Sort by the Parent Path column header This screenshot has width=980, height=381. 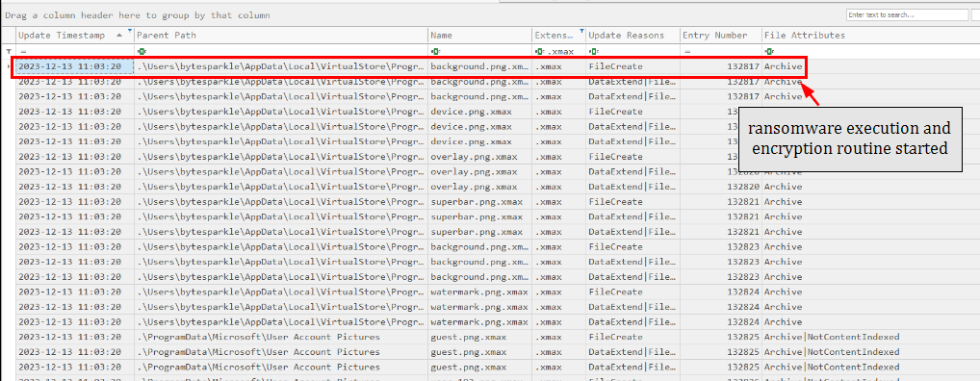pyautogui.click(x=281, y=36)
